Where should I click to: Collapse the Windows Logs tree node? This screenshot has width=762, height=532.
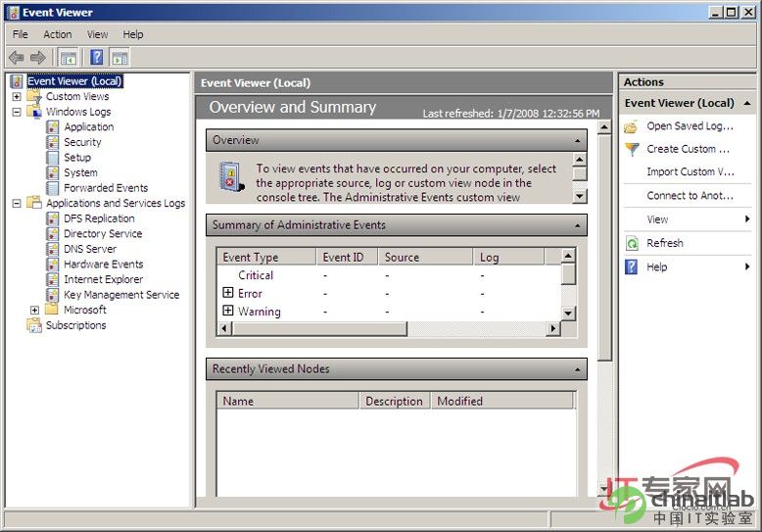point(17,112)
